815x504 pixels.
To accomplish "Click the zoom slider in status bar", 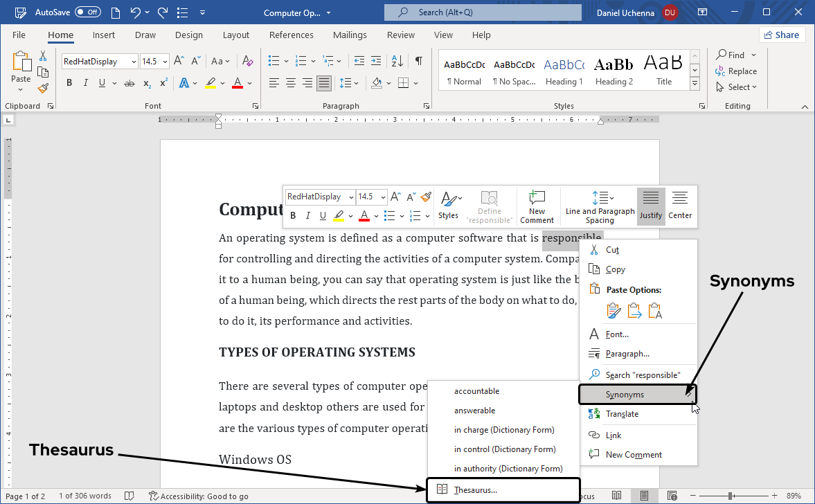I will (x=731, y=496).
